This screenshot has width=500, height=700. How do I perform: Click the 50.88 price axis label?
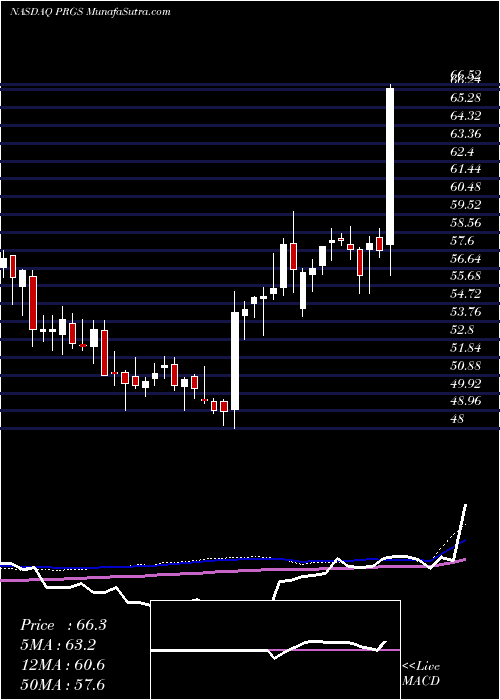466,365
